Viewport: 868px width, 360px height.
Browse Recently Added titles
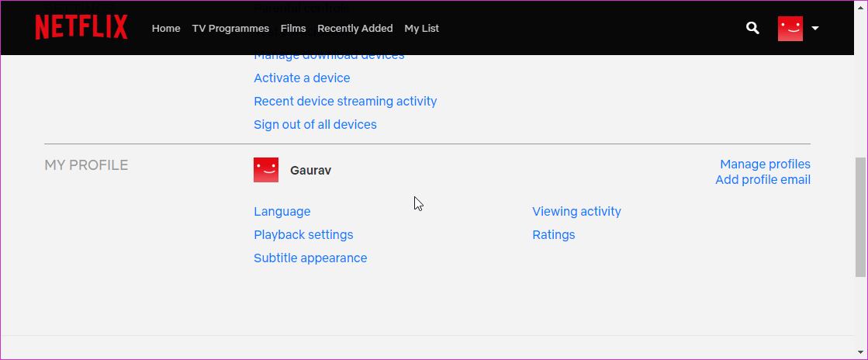(x=354, y=29)
